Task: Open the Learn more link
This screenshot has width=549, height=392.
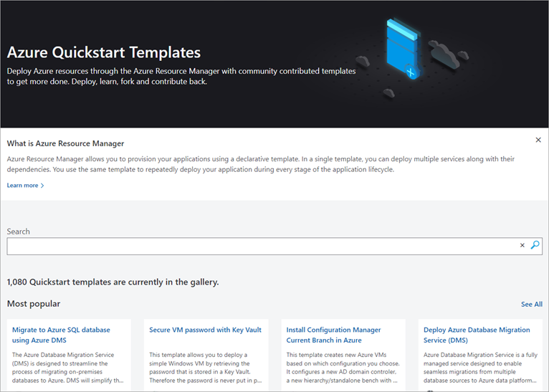Action: [x=25, y=186]
